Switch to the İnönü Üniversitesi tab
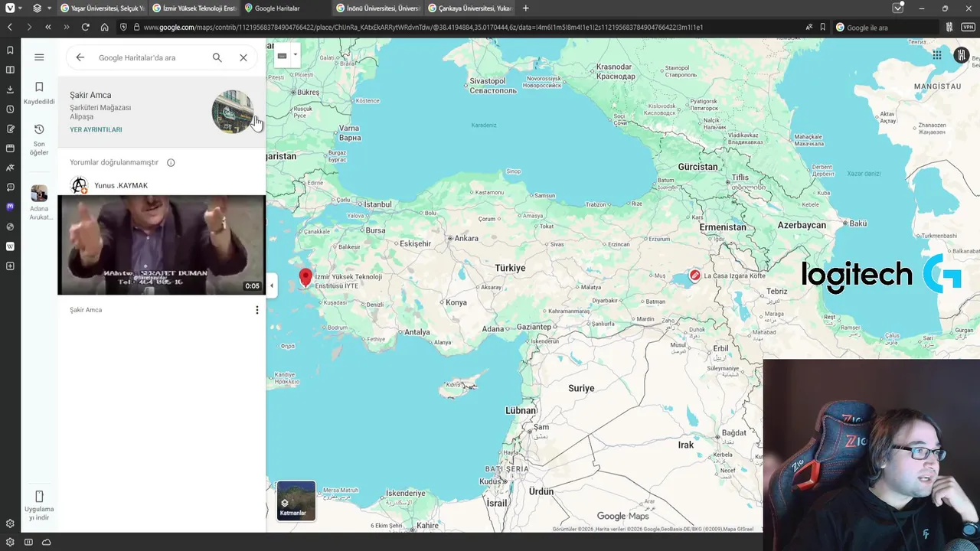The height and width of the screenshot is (551, 980). pyautogui.click(x=377, y=8)
